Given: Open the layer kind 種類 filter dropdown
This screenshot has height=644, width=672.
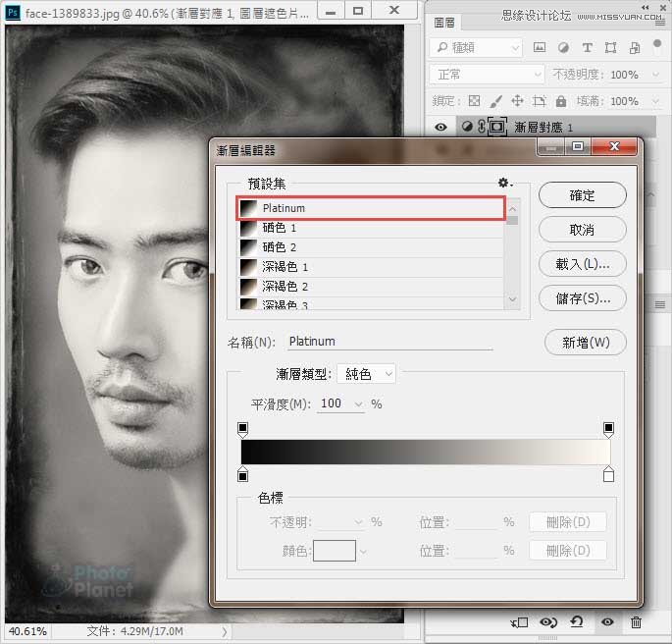Looking at the screenshot, I should [x=476, y=47].
